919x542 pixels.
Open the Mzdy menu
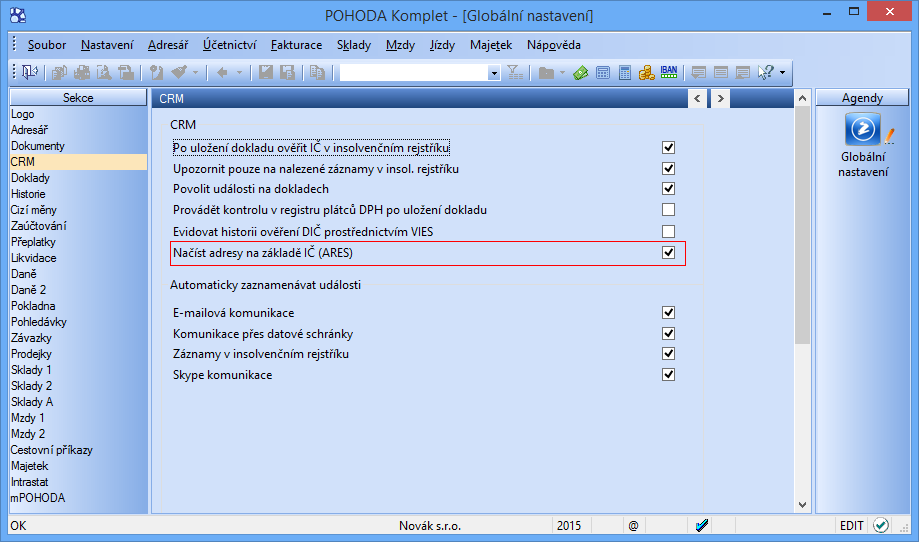(x=400, y=45)
